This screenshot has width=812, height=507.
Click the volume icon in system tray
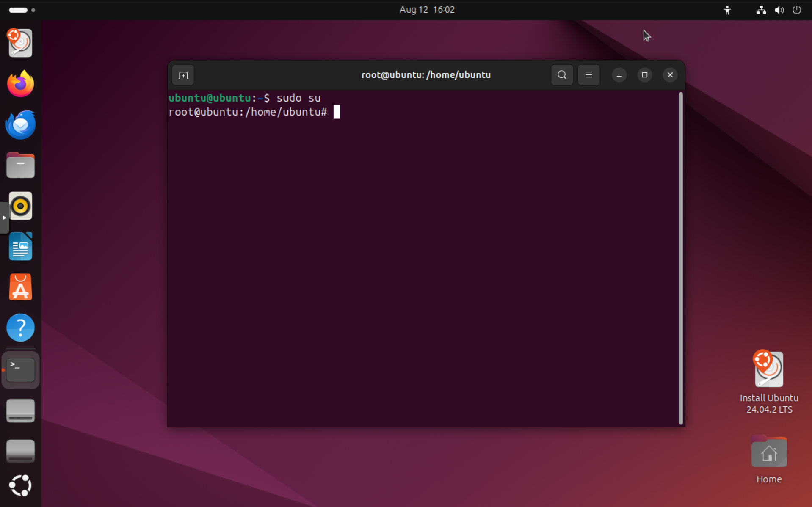[x=779, y=10]
